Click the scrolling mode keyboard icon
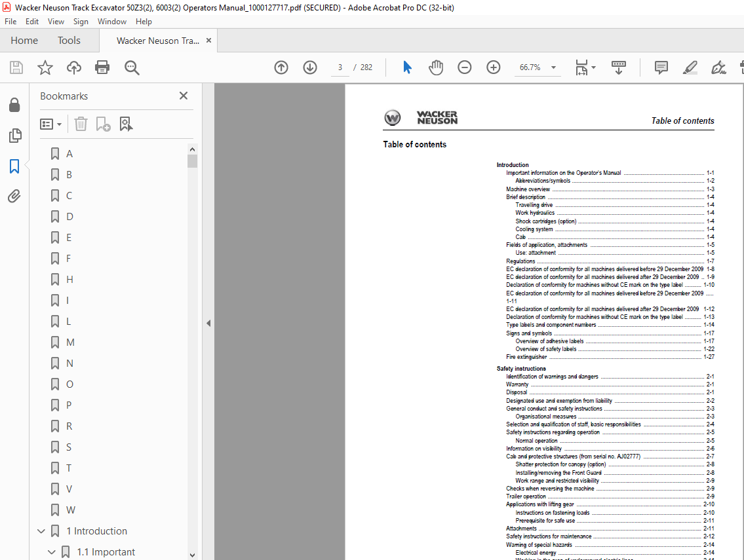 tap(618, 67)
